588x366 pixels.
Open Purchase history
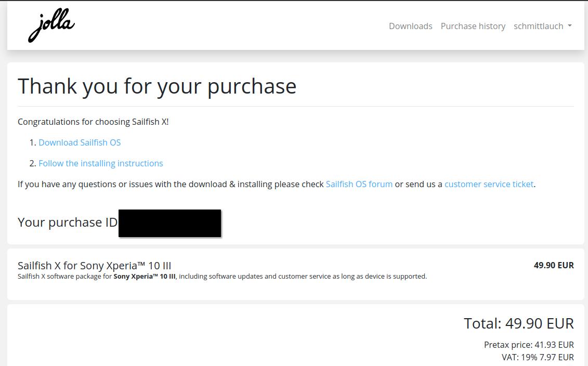click(473, 26)
